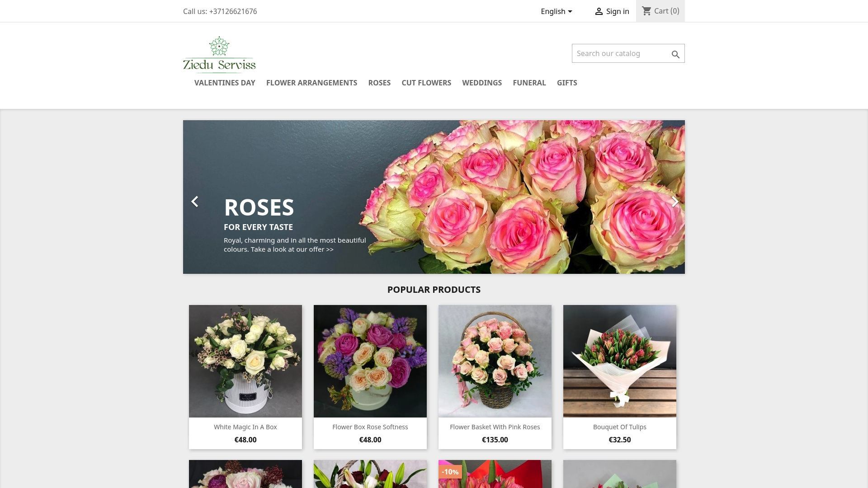This screenshot has width=868, height=488.
Task: Open the Gifts menu category
Action: click(567, 83)
